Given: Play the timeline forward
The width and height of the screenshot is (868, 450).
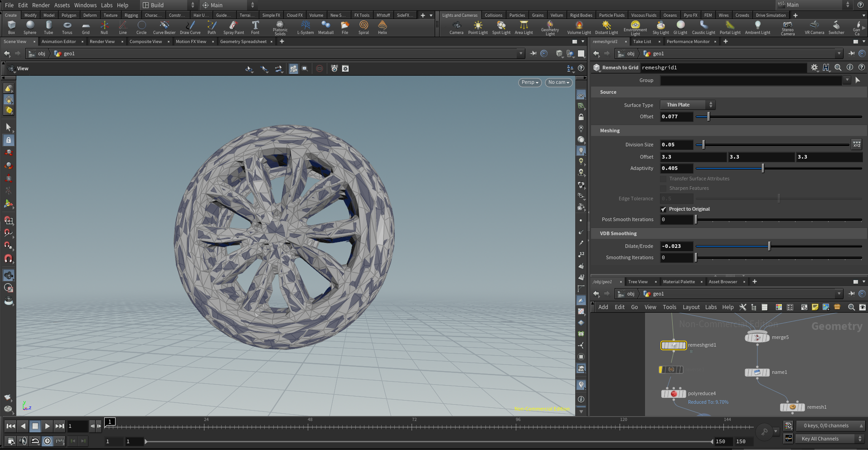Looking at the screenshot, I should [47, 426].
